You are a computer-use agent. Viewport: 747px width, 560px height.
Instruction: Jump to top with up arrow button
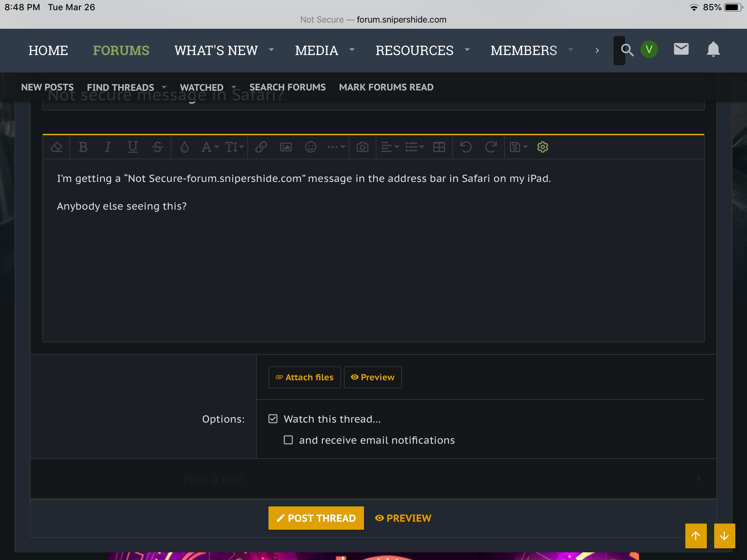(x=696, y=536)
